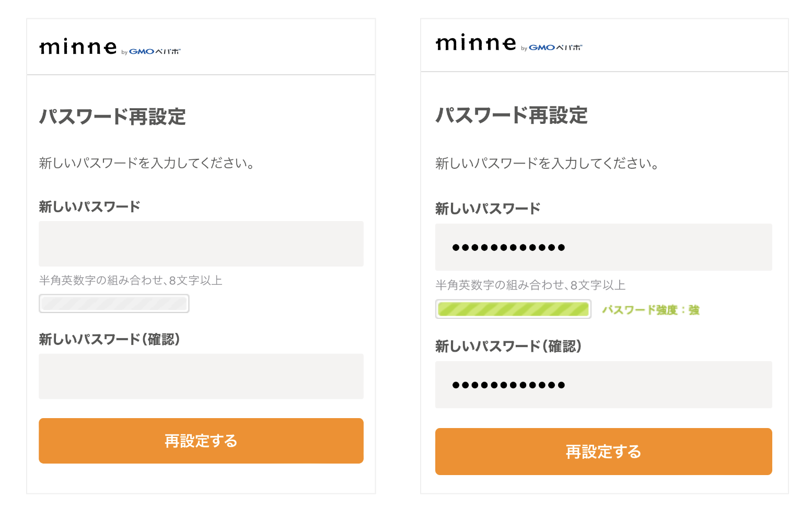Click the empty 新しいパスワード(確認) field

coord(201,376)
